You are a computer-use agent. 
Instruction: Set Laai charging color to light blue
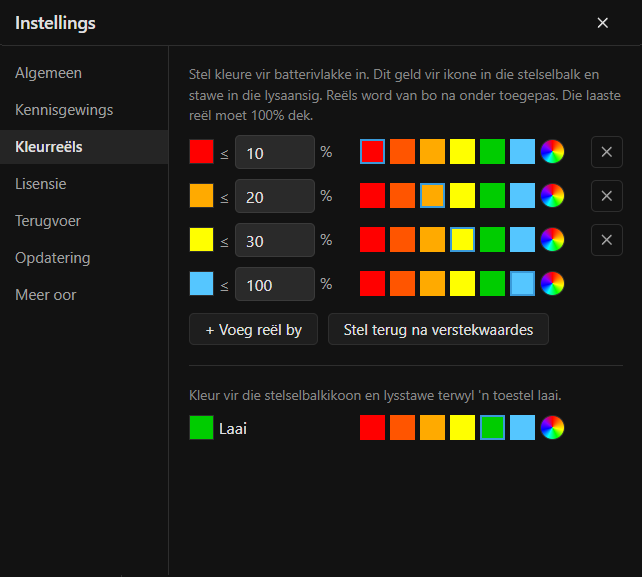click(522, 428)
